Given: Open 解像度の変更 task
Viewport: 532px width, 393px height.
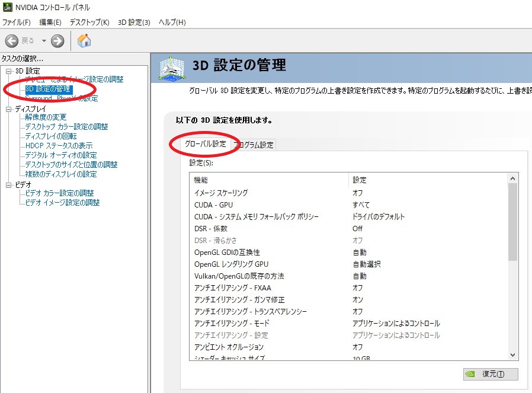Looking at the screenshot, I should (x=46, y=117).
